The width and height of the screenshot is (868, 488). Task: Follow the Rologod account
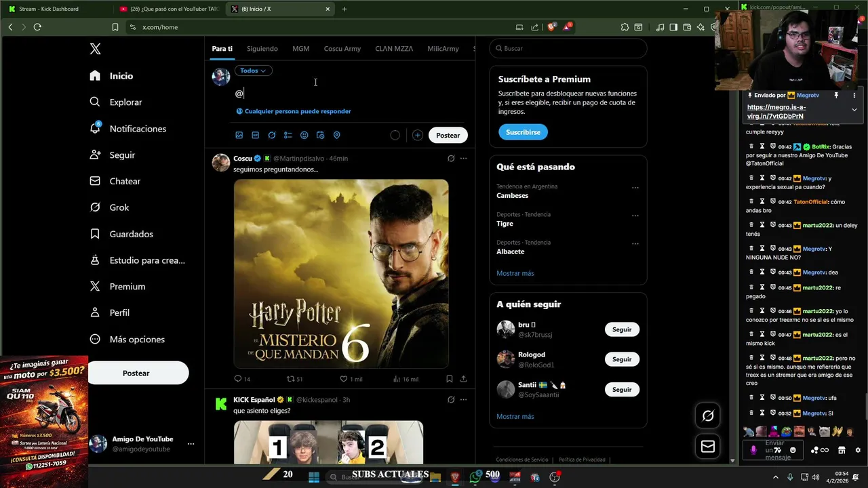[622, 359]
